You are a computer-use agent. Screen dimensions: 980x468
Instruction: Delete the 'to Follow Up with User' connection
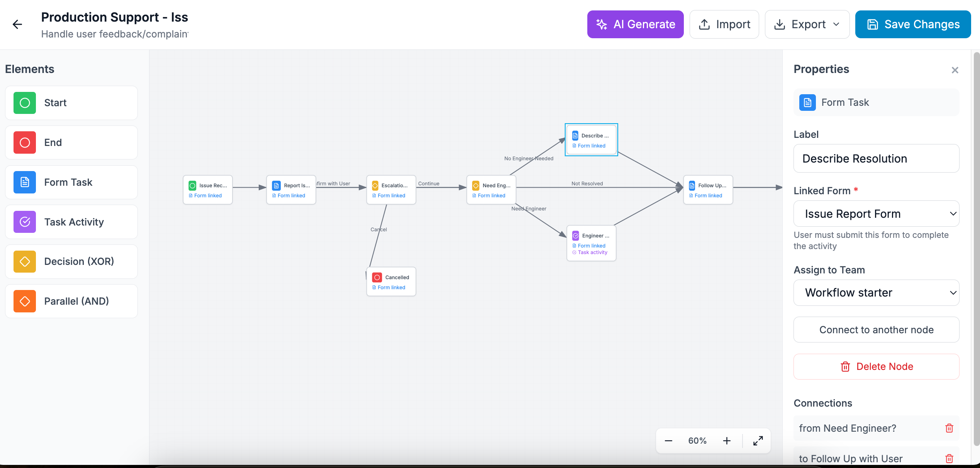949,458
